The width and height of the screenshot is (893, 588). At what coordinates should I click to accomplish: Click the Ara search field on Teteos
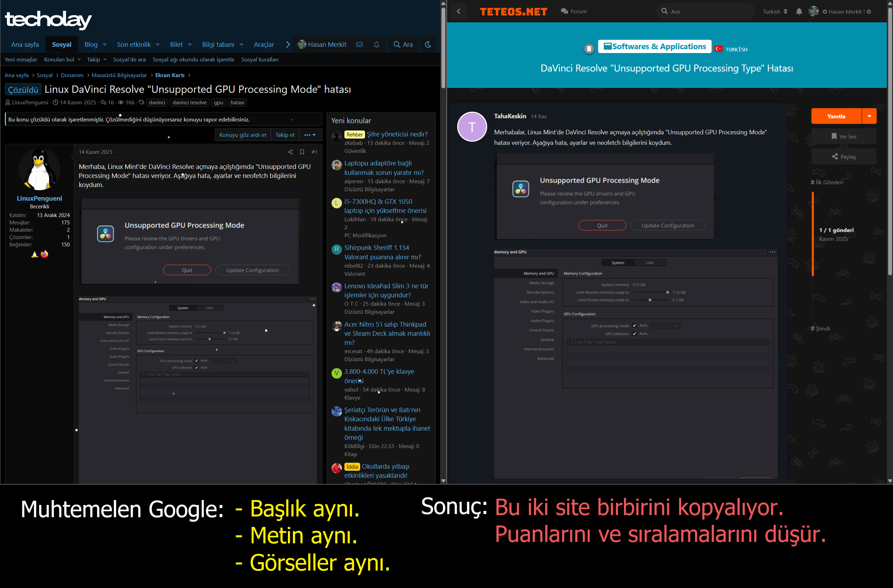click(x=705, y=11)
